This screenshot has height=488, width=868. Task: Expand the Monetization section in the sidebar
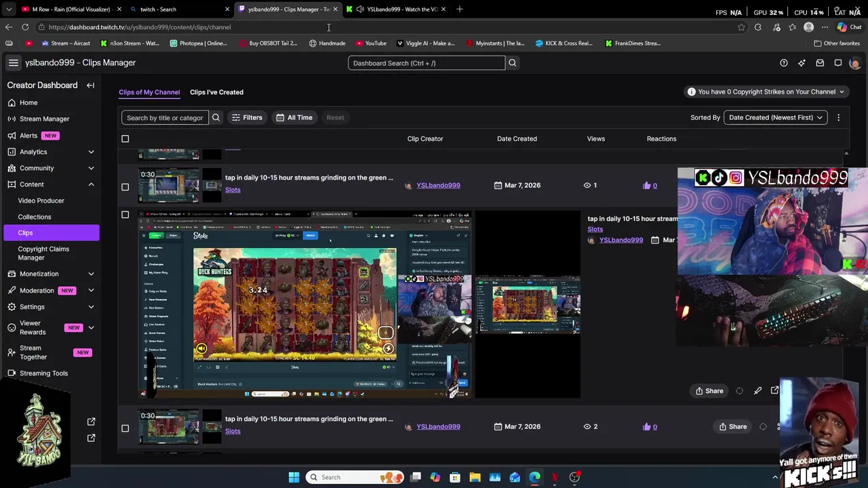pos(91,274)
